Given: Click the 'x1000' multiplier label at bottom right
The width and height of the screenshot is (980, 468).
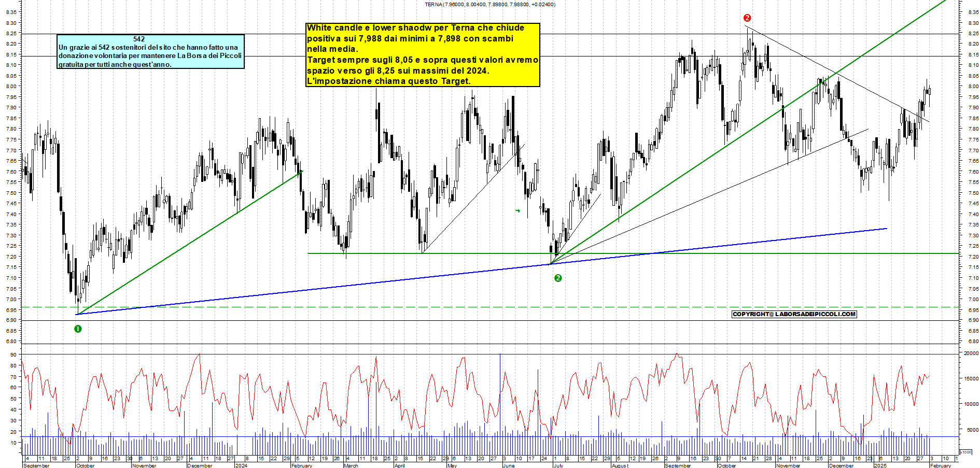Looking at the screenshot, I should 966,452.
